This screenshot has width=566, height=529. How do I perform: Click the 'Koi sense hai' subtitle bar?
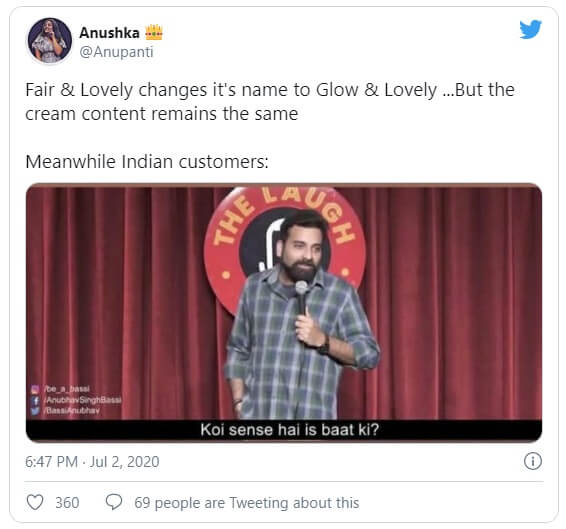click(284, 430)
